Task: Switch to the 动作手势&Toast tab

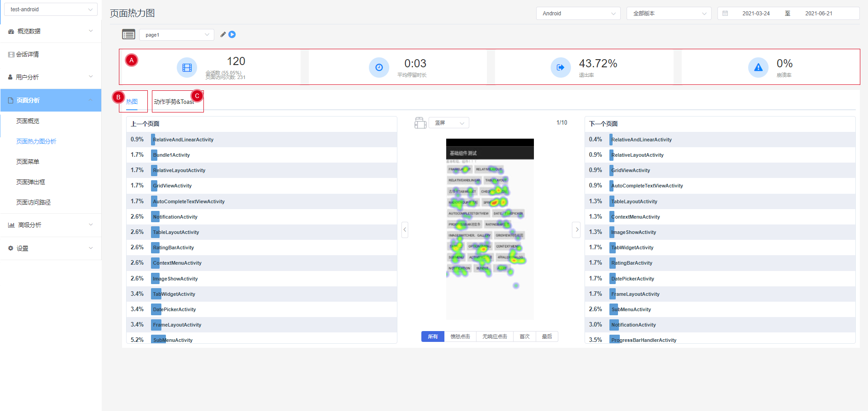Action: [x=174, y=102]
